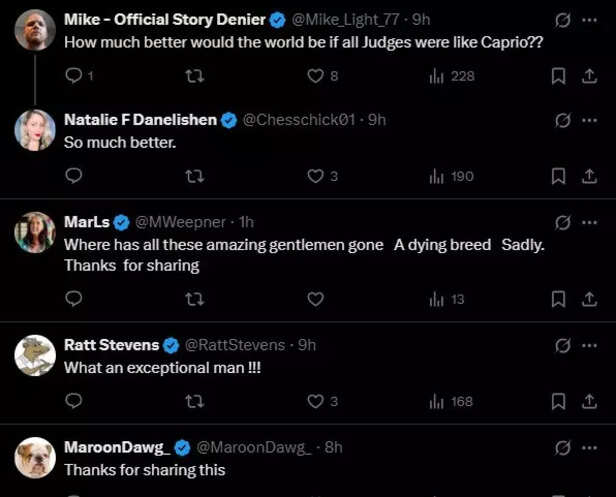Click Mike's profile avatar picture
Viewport: 616px width, 497px height.
(x=35, y=30)
